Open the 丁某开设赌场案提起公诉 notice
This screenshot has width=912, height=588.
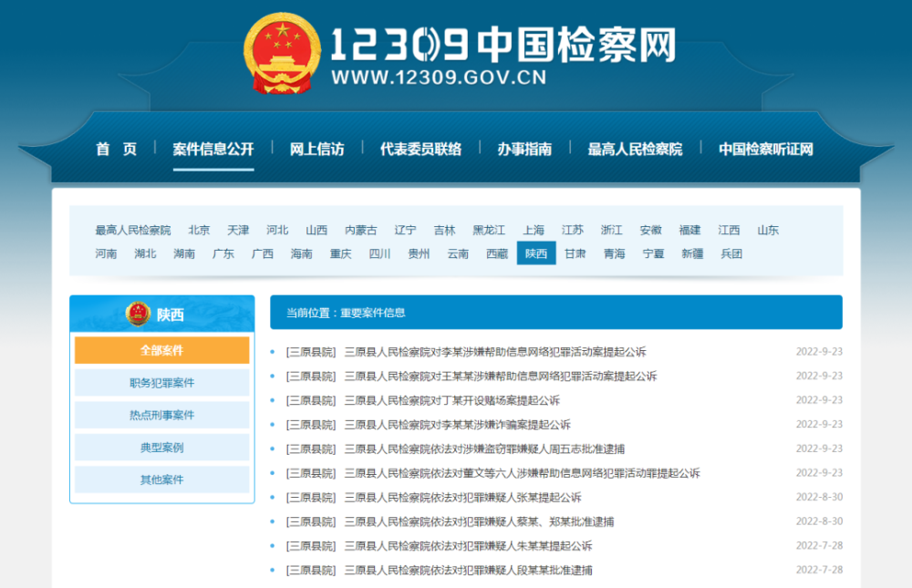pyautogui.click(x=452, y=401)
